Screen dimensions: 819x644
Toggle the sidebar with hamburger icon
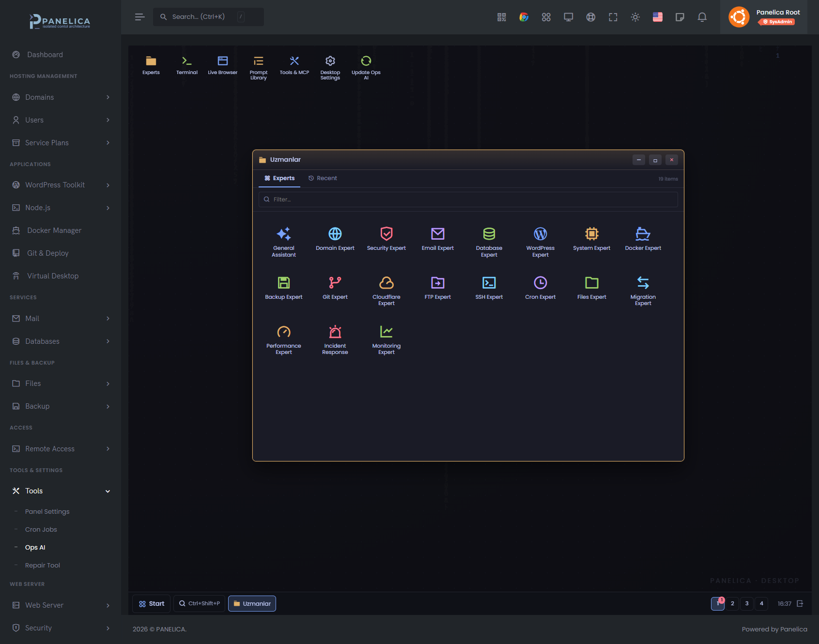(x=139, y=17)
